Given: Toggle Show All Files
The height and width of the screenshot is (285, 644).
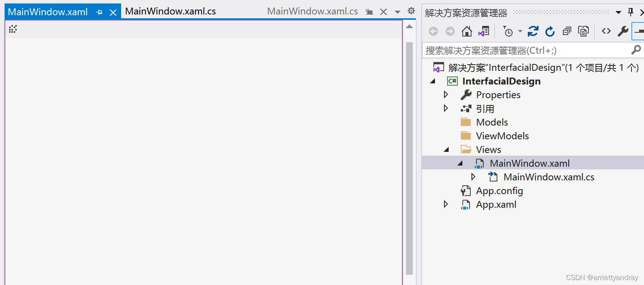Looking at the screenshot, I should (583, 31).
